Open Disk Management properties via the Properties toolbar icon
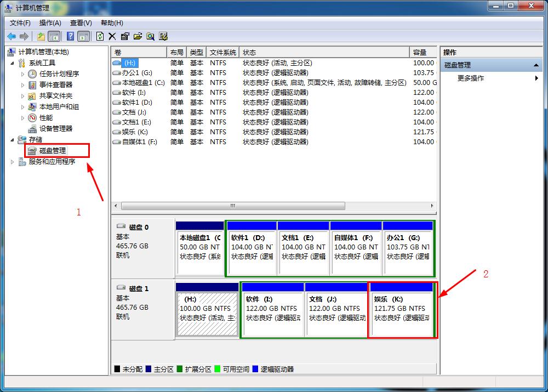Image resolution: width=548 pixels, height=392 pixels. click(125, 36)
